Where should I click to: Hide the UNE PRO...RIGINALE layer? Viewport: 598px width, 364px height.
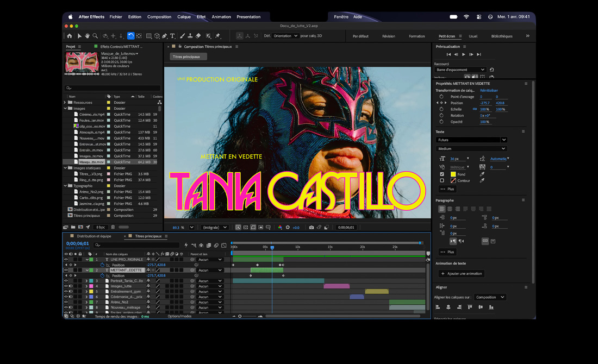[66, 260]
